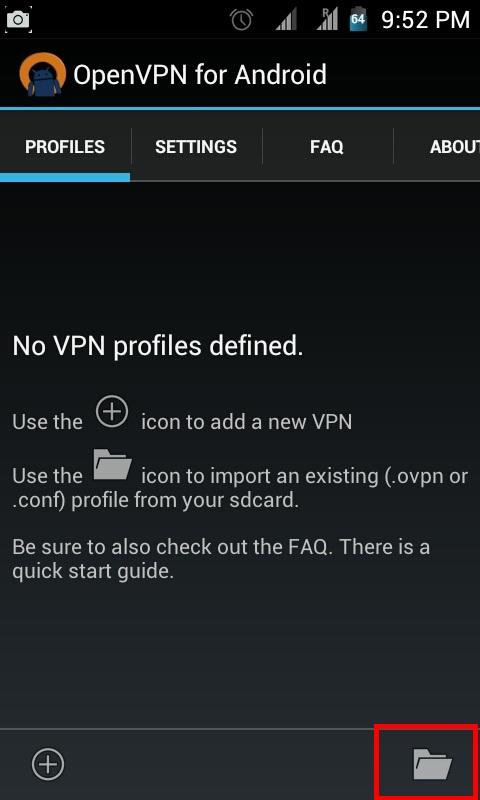Tap the add VPN plus icon at bottom
Viewport: 480px width, 800px height.
[x=48, y=764]
